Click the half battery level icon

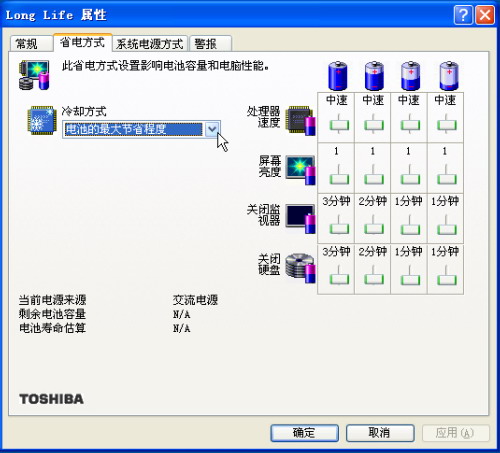(x=410, y=76)
